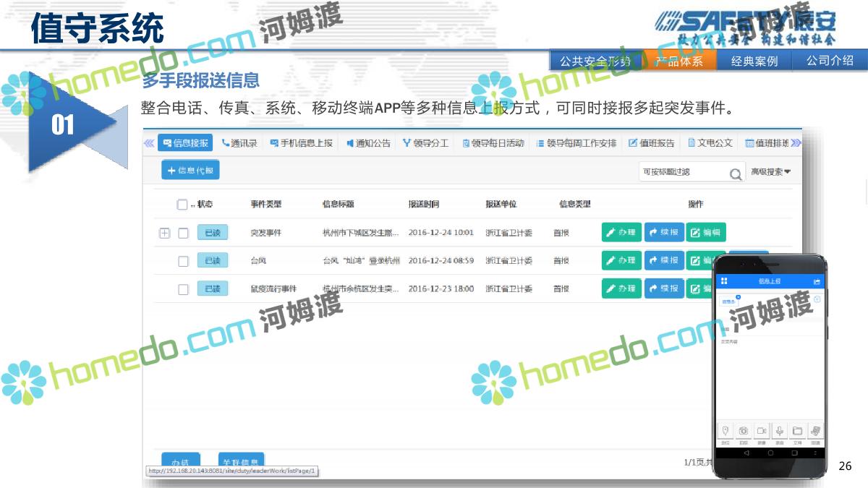Click 办理 button for 突发事件 row
Image resolution: width=868 pixels, height=488 pixels.
(x=621, y=233)
